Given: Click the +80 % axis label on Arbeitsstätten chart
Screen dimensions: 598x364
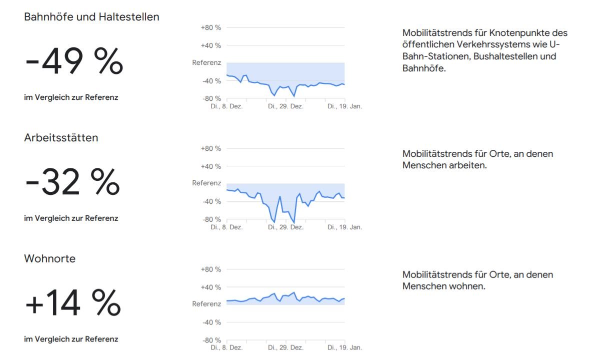Looking at the screenshot, I should [x=210, y=148].
